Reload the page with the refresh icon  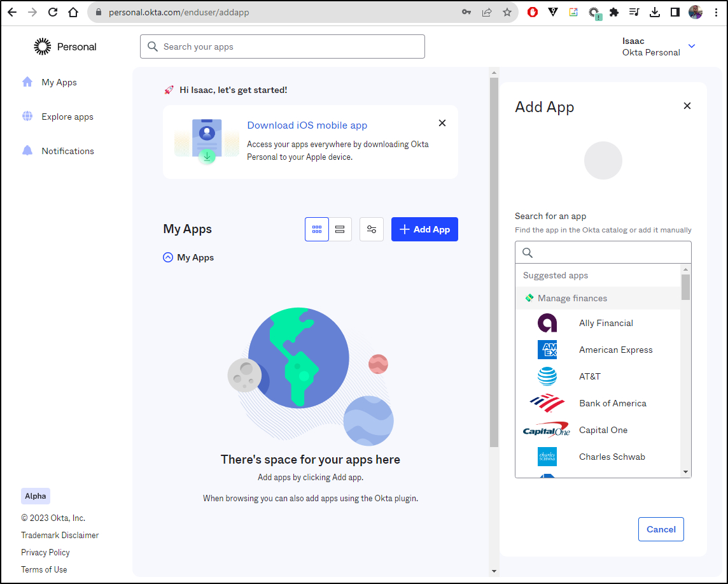(x=53, y=13)
